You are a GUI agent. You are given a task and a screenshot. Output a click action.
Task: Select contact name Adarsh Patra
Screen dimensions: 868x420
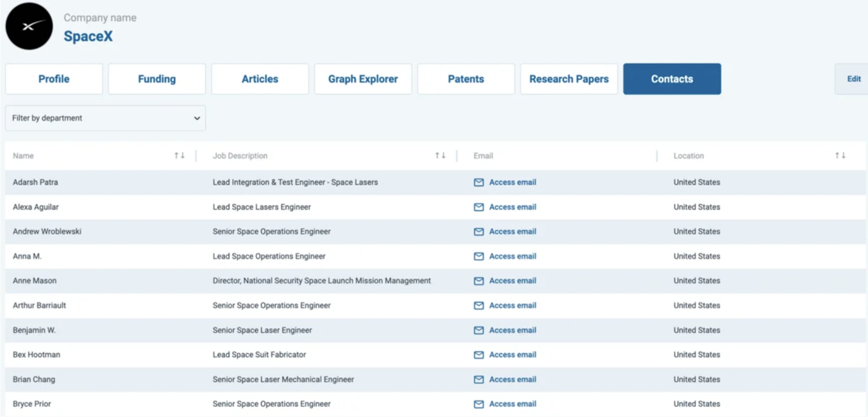(35, 183)
